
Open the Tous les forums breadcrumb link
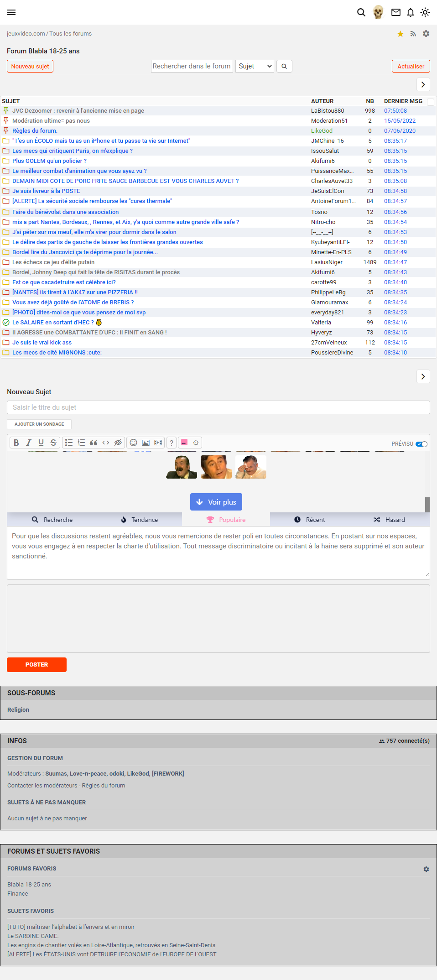coord(70,34)
